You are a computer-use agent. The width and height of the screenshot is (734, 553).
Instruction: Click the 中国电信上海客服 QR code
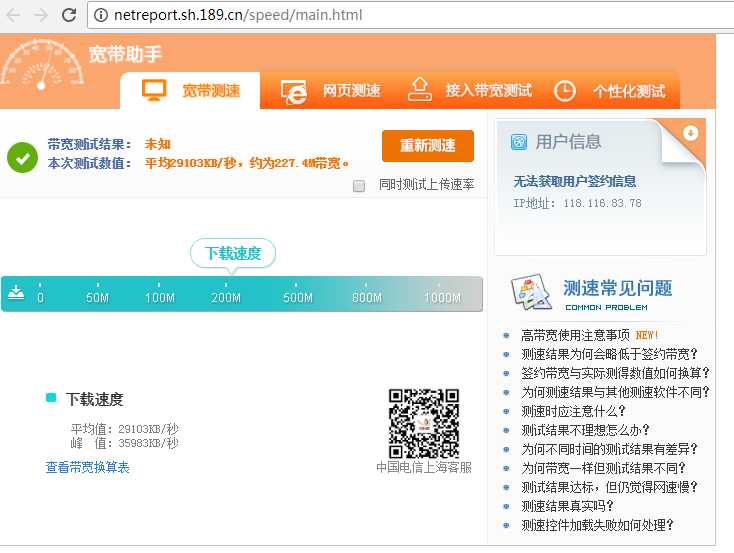tap(424, 423)
